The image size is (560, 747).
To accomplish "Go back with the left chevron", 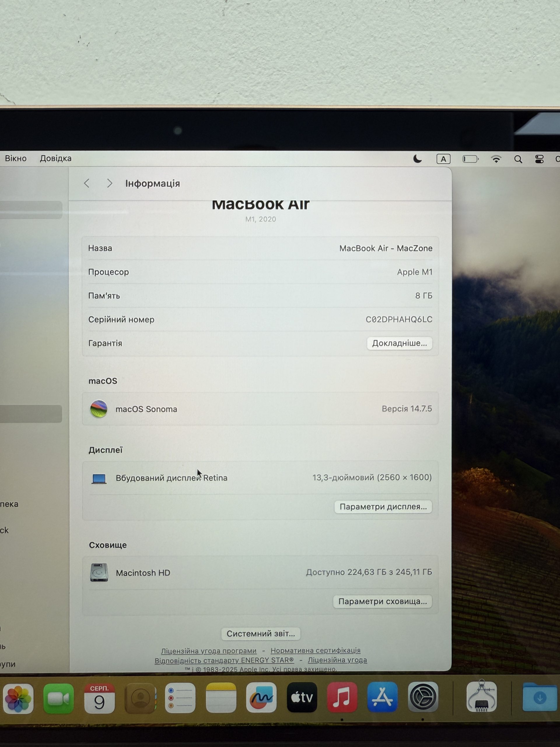I will [86, 183].
